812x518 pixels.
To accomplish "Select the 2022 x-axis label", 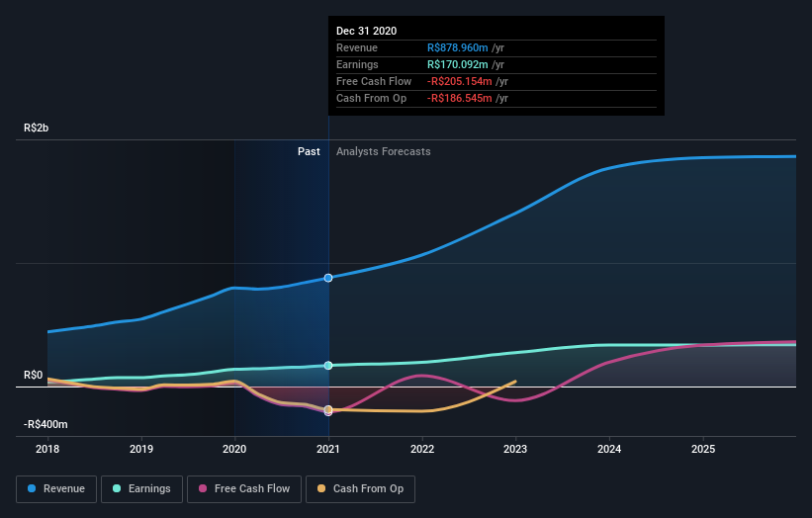I will (x=422, y=448).
